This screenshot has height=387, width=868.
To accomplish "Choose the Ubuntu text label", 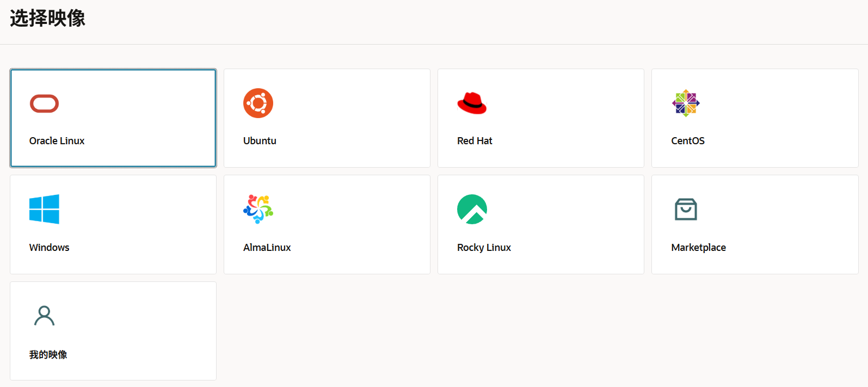I will click(x=260, y=141).
